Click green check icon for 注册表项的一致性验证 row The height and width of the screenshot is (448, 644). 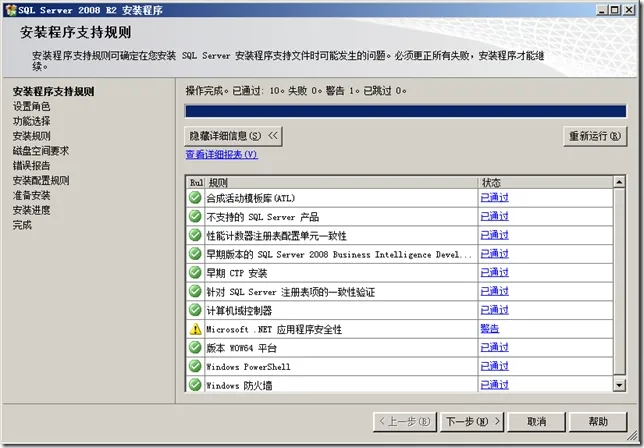[x=195, y=291]
